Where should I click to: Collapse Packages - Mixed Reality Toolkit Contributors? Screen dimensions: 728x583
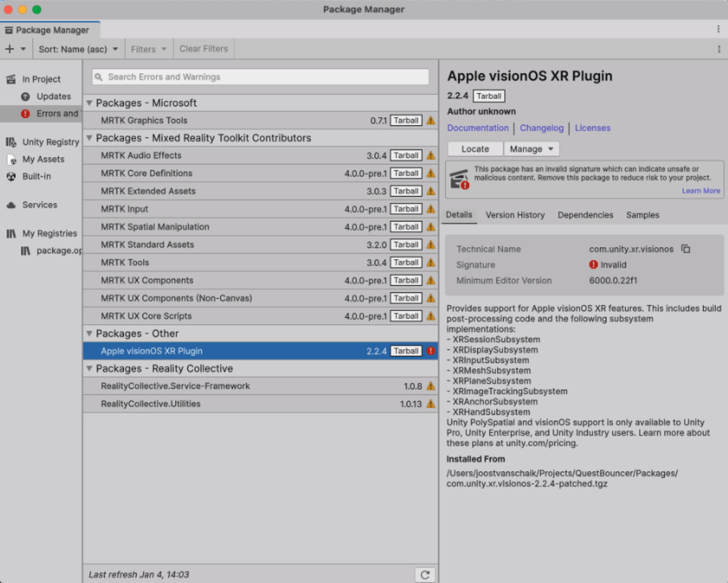click(89, 138)
